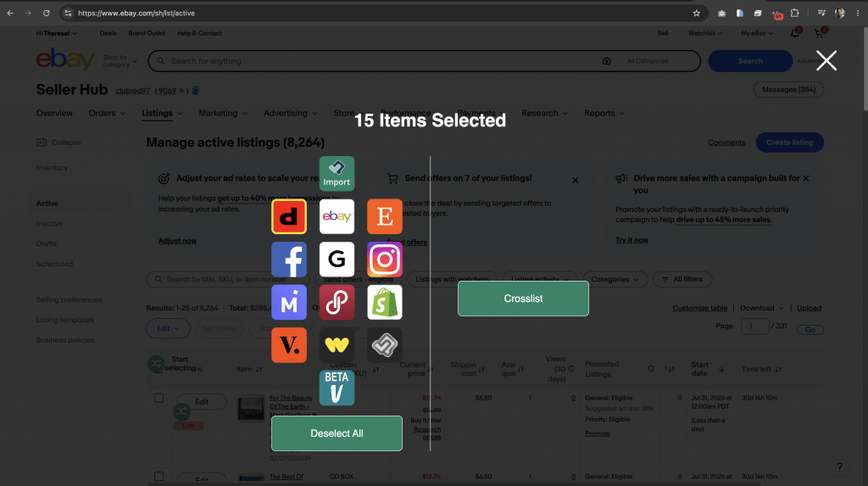Choose the grey Vendoo logo icon
Viewport: 868px width, 486px height.
[x=385, y=344]
